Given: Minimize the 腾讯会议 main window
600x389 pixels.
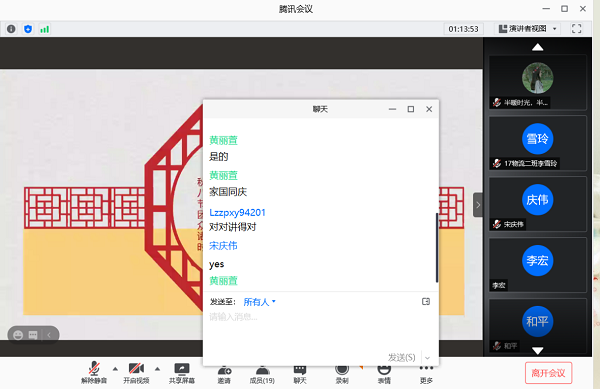Looking at the screenshot, I should (x=546, y=8).
